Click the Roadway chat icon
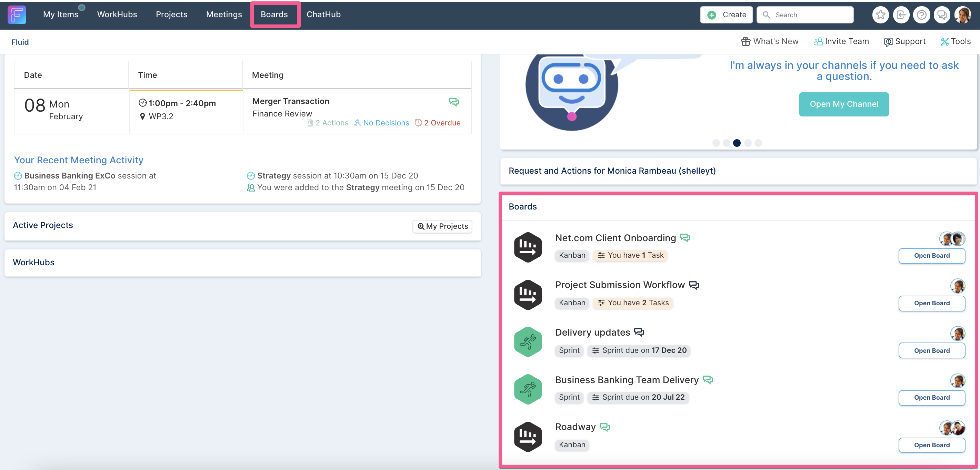 point(605,427)
